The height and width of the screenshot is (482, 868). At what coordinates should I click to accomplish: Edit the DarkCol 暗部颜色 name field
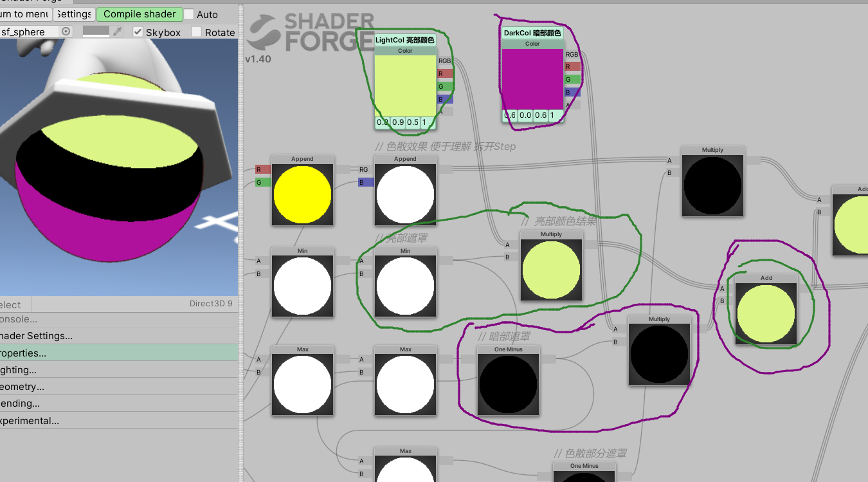pyautogui.click(x=532, y=33)
